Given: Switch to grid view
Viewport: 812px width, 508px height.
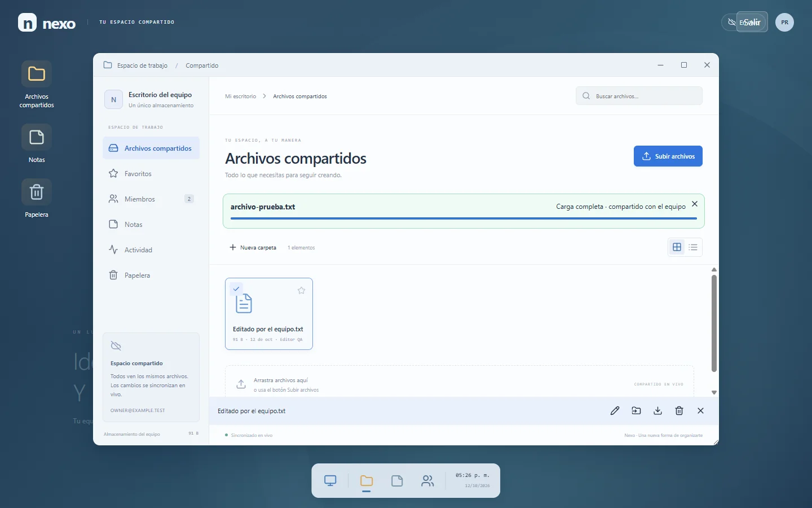Looking at the screenshot, I should pos(677,247).
